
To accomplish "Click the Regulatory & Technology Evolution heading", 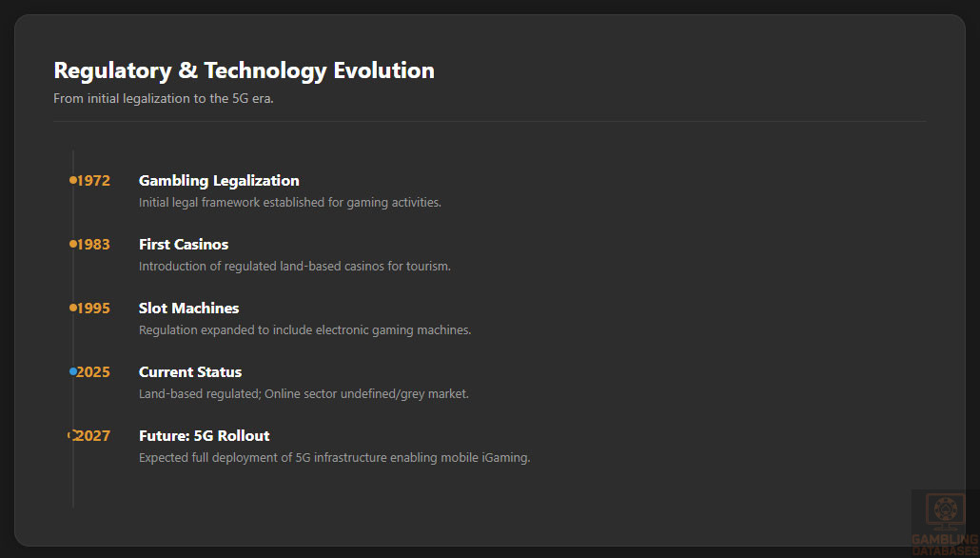I will 244,70.
